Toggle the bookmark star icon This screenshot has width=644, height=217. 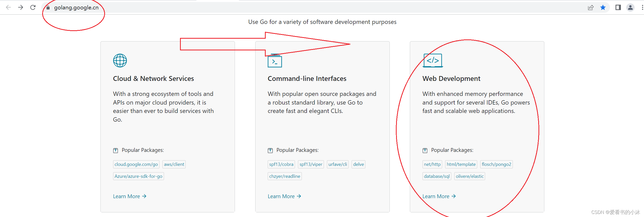(x=603, y=8)
